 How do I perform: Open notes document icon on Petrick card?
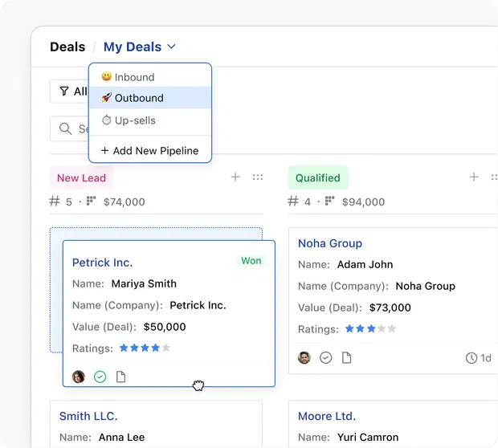point(120,377)
